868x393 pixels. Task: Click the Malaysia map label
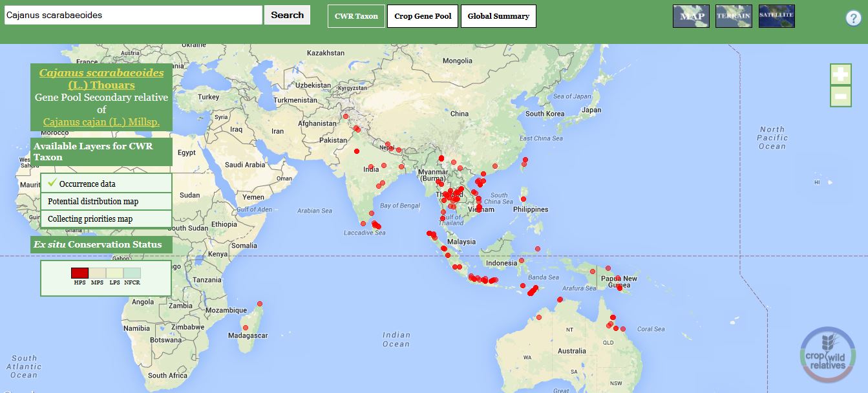tap(462, 242)
